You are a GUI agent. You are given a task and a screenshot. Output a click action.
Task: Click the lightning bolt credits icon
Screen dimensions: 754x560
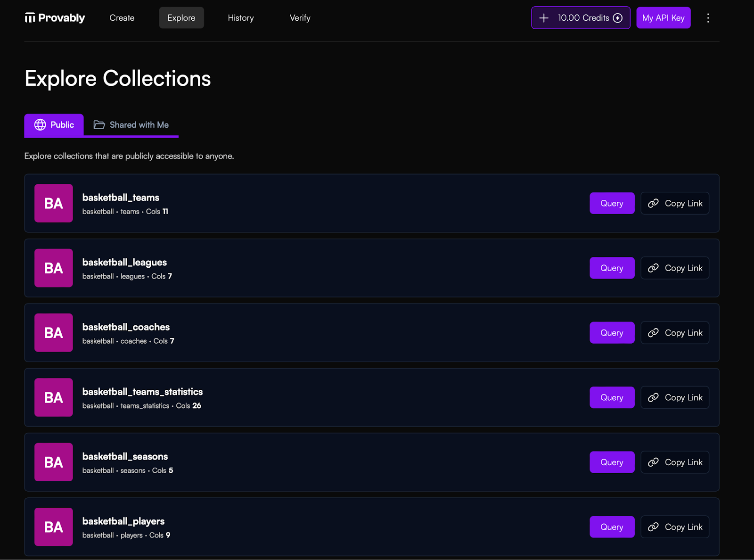[618, 18]
